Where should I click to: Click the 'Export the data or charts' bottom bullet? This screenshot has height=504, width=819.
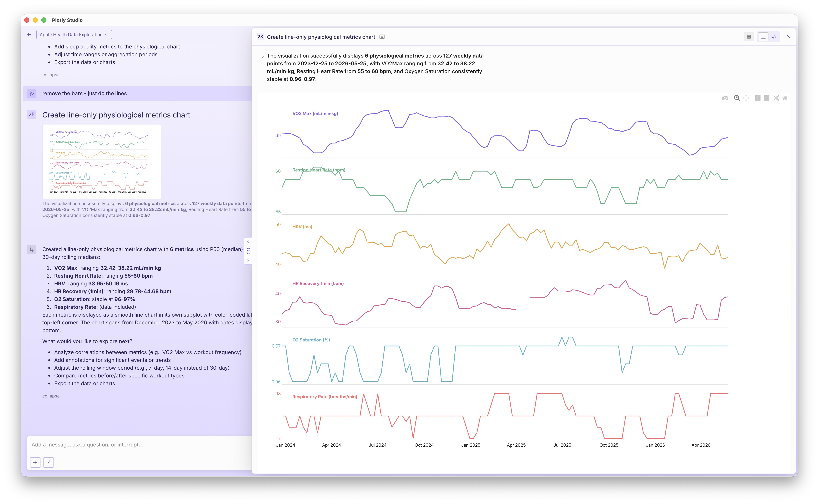coord(84,384)
